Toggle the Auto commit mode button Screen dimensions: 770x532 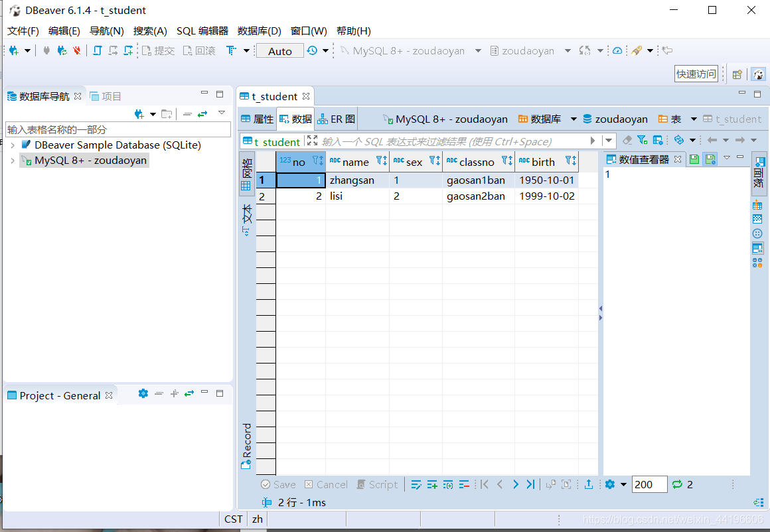click(280, 51)
